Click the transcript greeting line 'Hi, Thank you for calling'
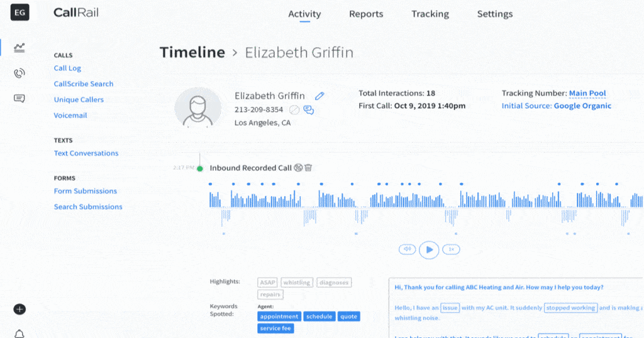 coord(499,287)
